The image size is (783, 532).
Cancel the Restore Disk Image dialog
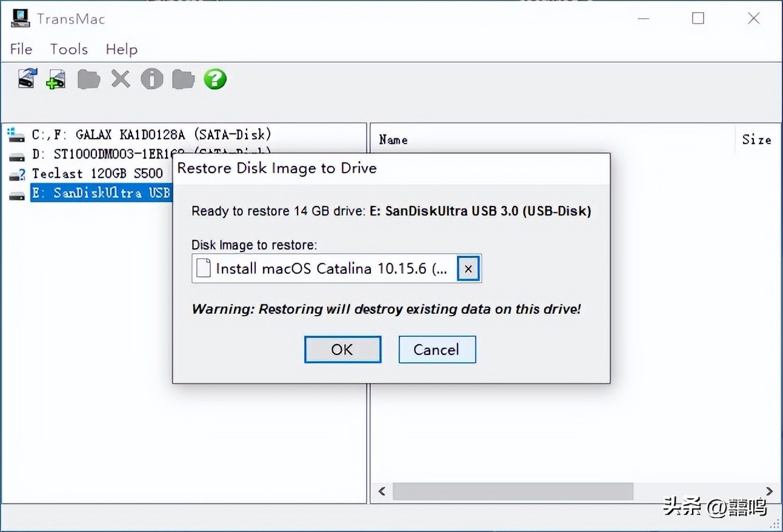(x=436, y=349)
